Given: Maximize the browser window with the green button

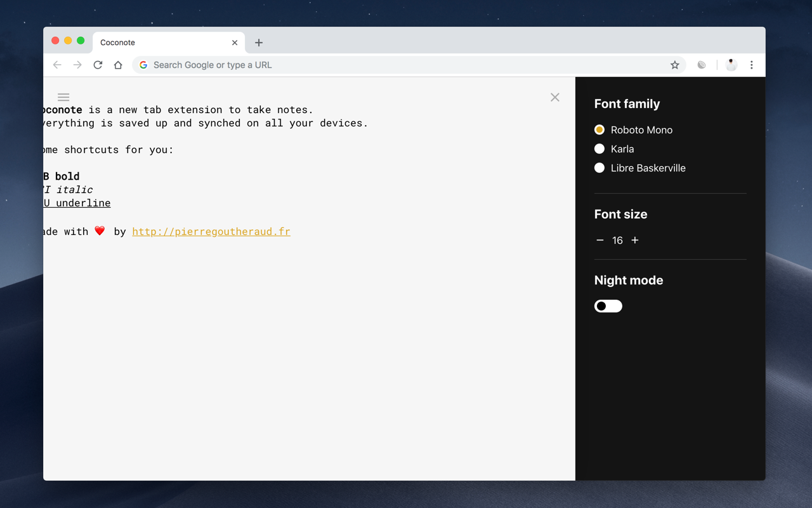Looking at the screenshot, I should [81, 41].
